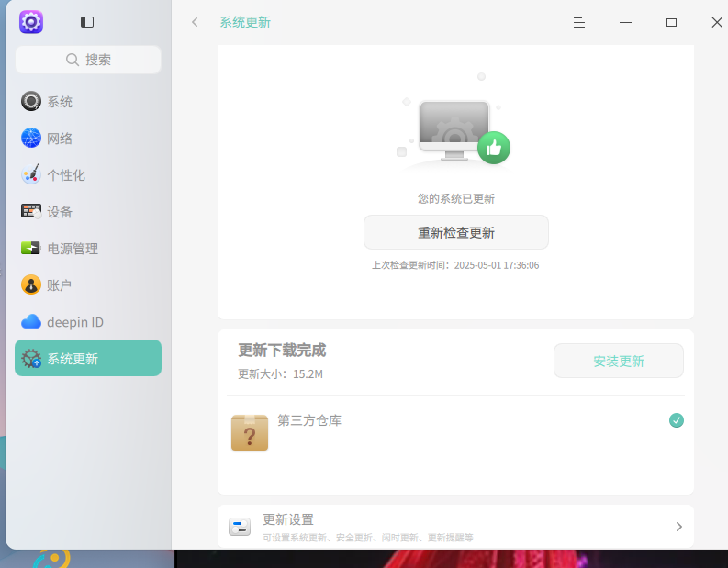Go back with the left arrow
728x568 pixels.
[x=195, y=22]
